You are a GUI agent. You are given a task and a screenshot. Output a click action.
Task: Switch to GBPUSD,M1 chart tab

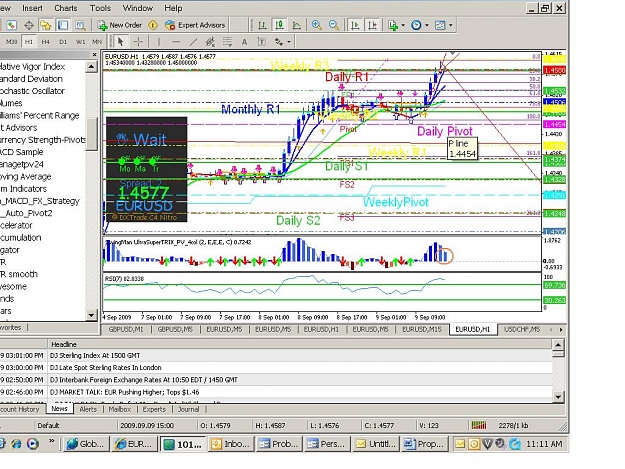(x=126, y=330)
